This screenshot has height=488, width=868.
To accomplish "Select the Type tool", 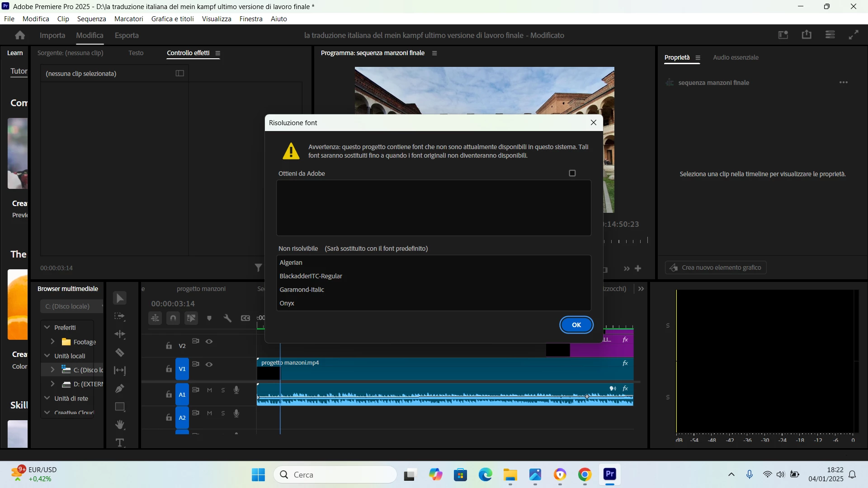I will pyautogui.click(x=120, y=443).
